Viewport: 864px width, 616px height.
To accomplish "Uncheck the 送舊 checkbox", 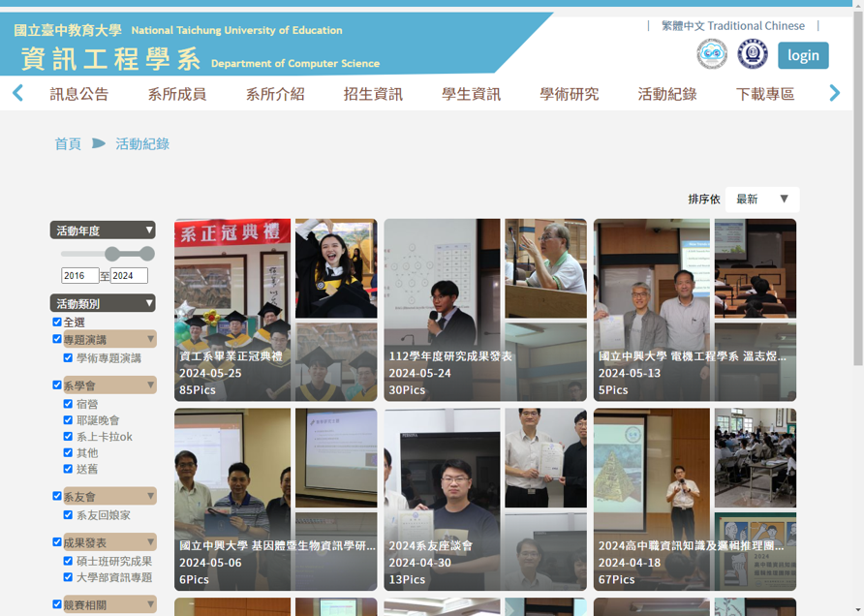I will (x=68, y=469).
